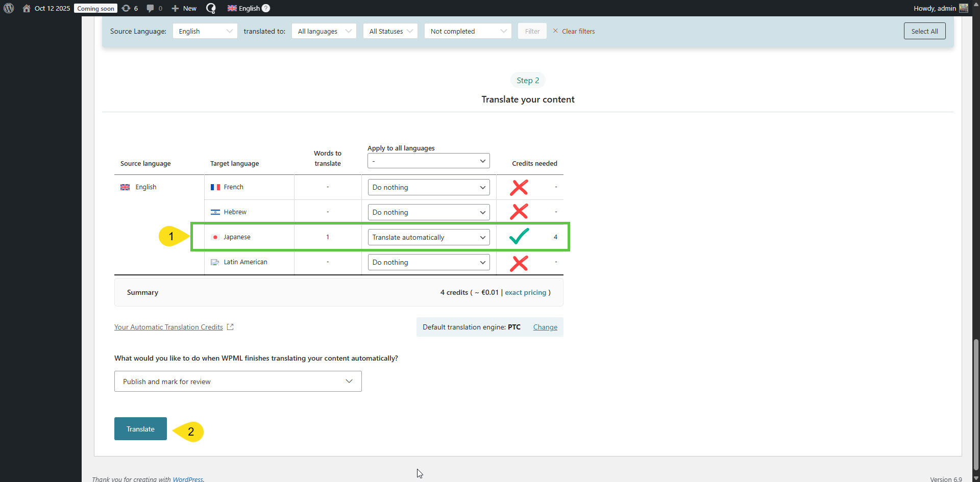Click the admin avatar in top bar
The image size is (980, 482).
964,8
